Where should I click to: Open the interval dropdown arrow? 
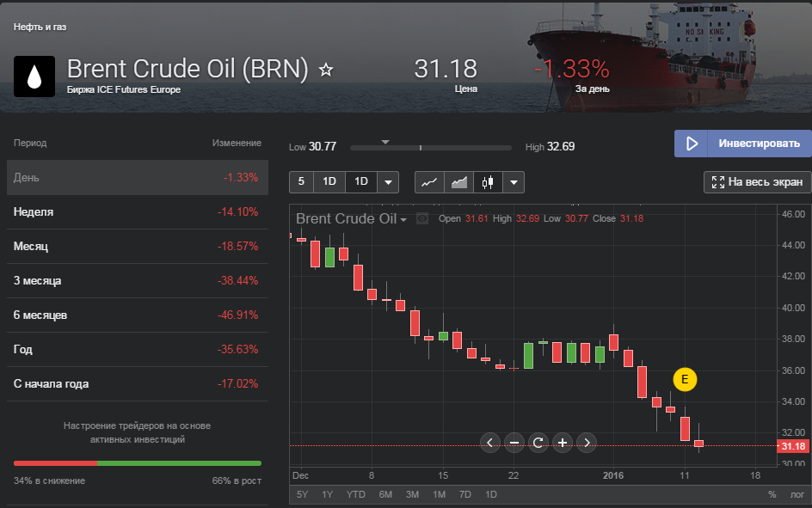388,182
